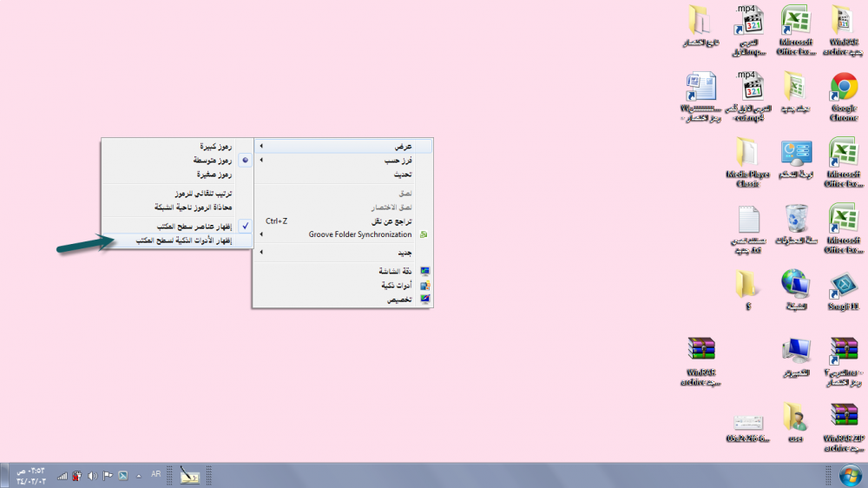This screenshot has width=868, height=488.
Task: Click the volume speaker tray icon
Action: (92, 476)
